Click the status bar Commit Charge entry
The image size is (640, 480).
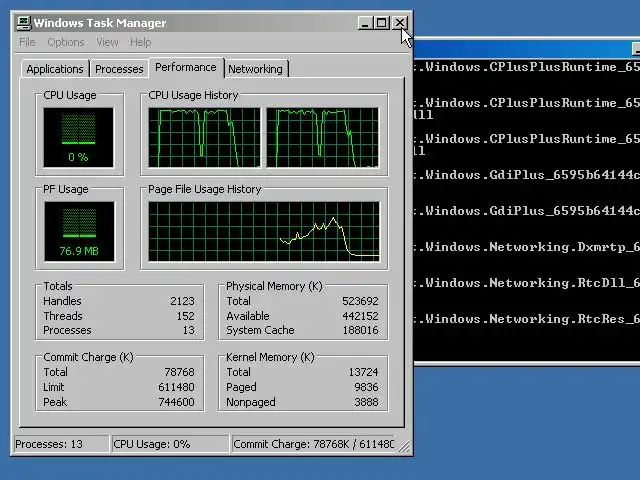313,444
